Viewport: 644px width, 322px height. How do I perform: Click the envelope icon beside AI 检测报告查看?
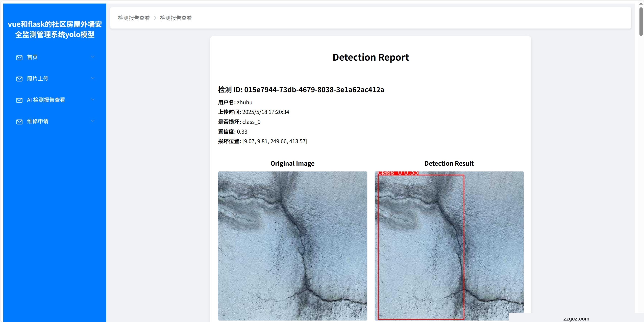pos(19,100)
